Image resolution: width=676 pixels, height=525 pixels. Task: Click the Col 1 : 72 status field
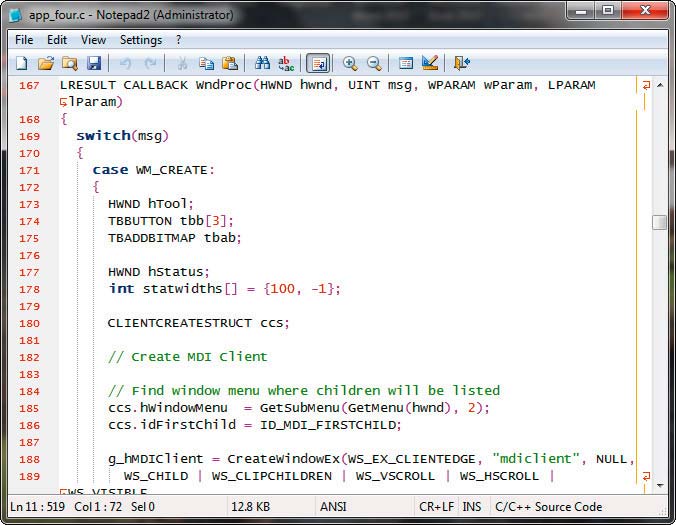[98, 507]
